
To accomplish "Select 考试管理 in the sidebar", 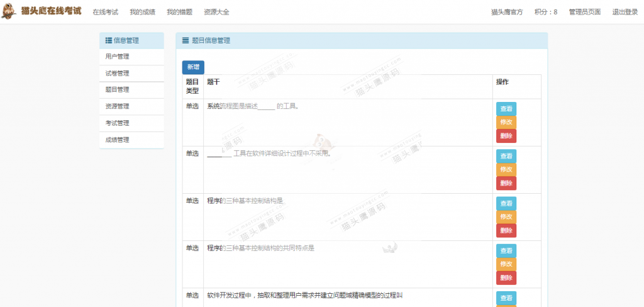I will tap(132, 123).
